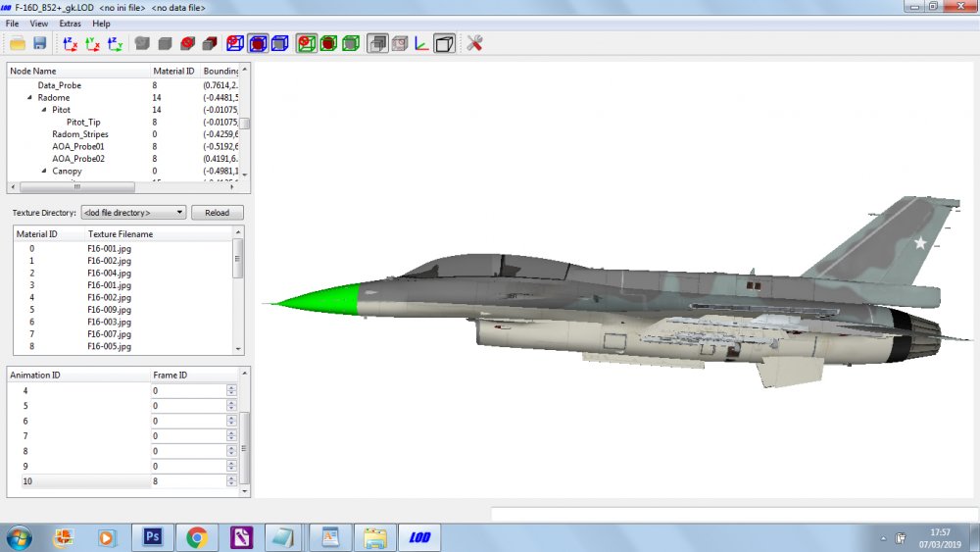Click down arrow of animation list scrollbar

click(245, 491)
